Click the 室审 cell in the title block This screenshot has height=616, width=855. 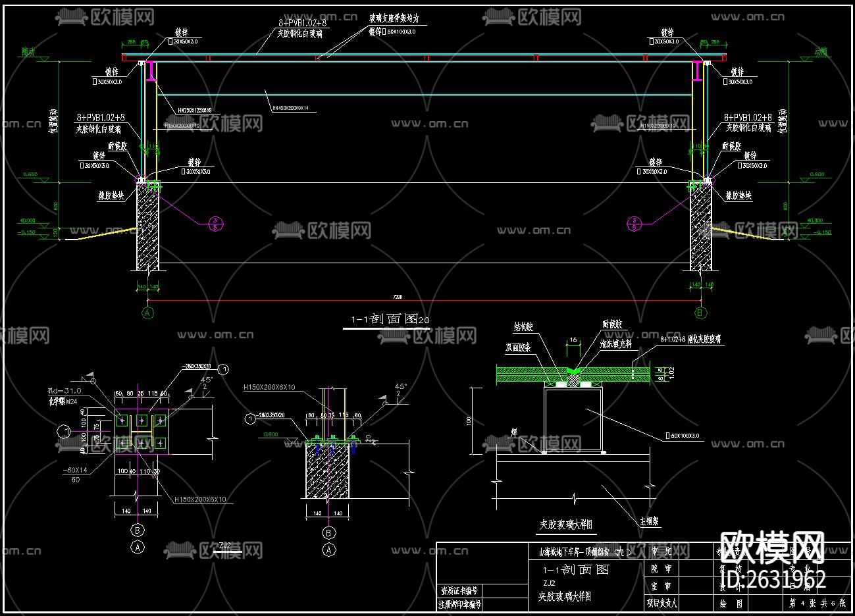pyautogui.click(x=661, y=586)
